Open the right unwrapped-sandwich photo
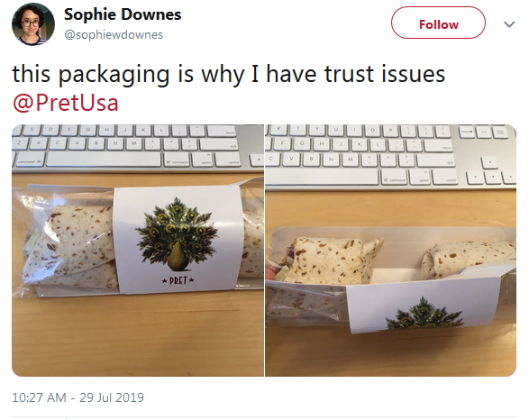529x420 pixels. coord(391,251)
